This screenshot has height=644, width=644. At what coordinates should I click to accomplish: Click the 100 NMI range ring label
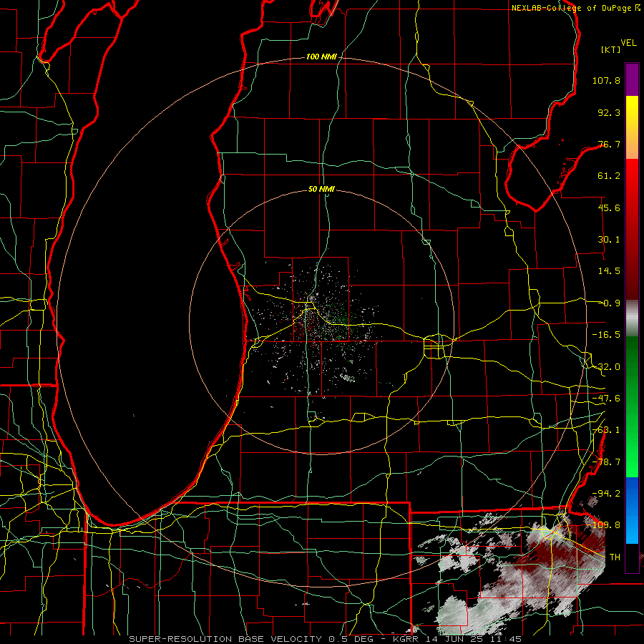click(321, 57)
